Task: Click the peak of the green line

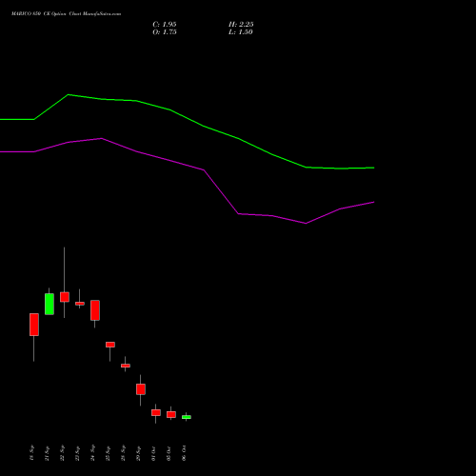Action: point(69,94)
